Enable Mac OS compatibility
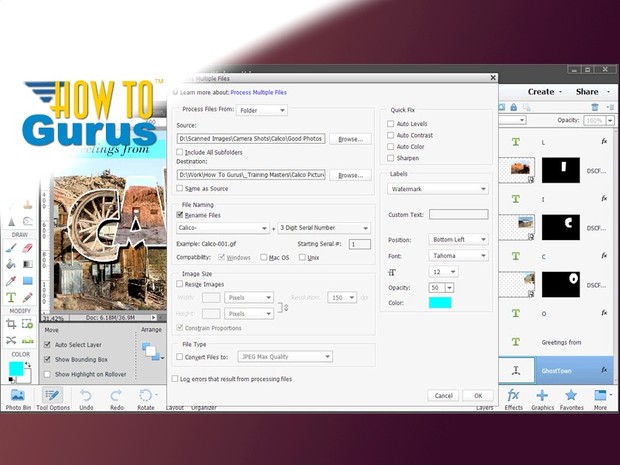The width and height of the screenshot is (620, 465). 263,257
